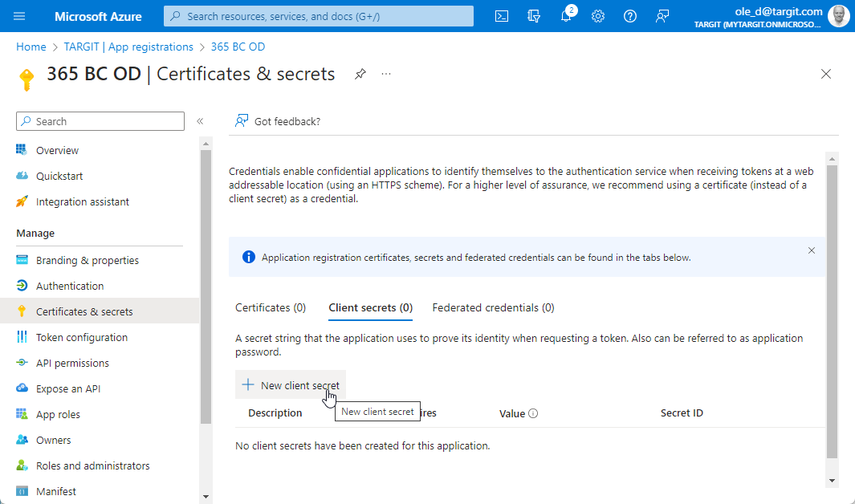Screen dimensions: 855x504
Task: Open the 365 BC OD breadcrumb
Action: tap(238, 47)
